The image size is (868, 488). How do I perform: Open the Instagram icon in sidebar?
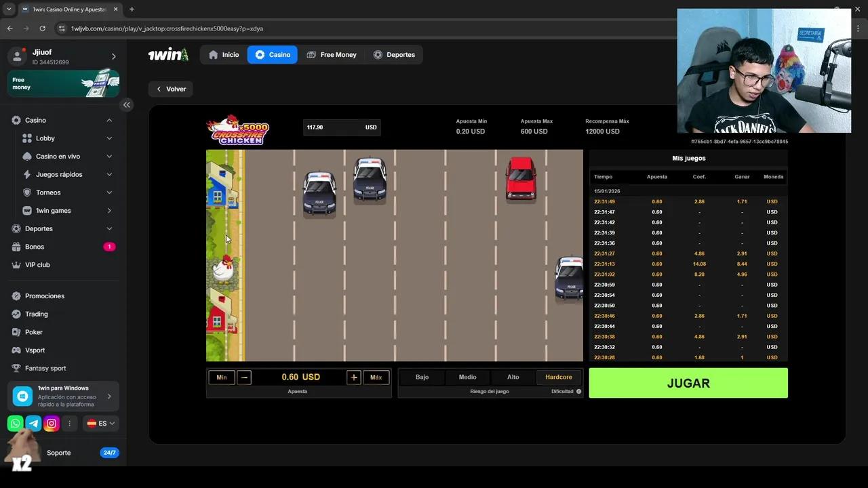point(52,424)
